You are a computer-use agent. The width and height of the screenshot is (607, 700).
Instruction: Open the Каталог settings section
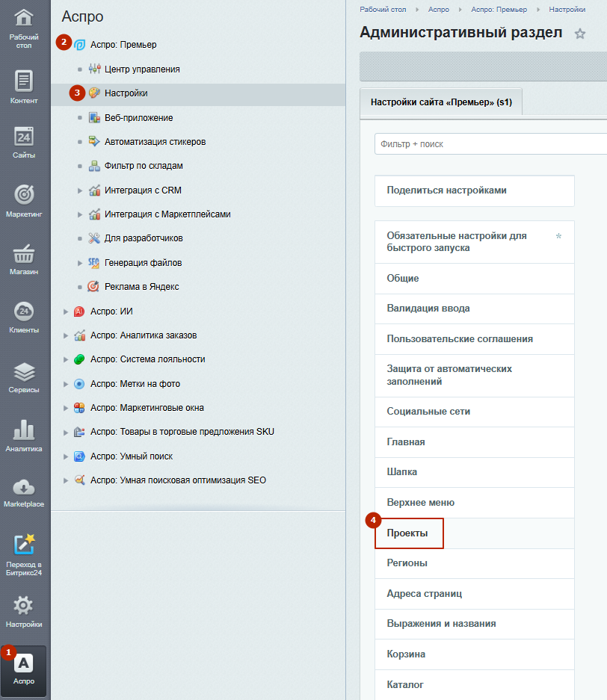475,685
